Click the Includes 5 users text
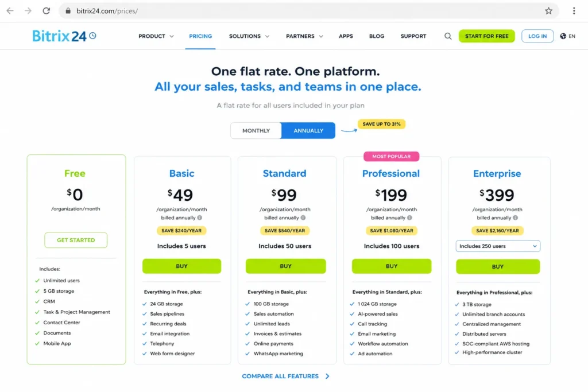The width and height of the screenshot is (588, 392). (x=181, y=246)
